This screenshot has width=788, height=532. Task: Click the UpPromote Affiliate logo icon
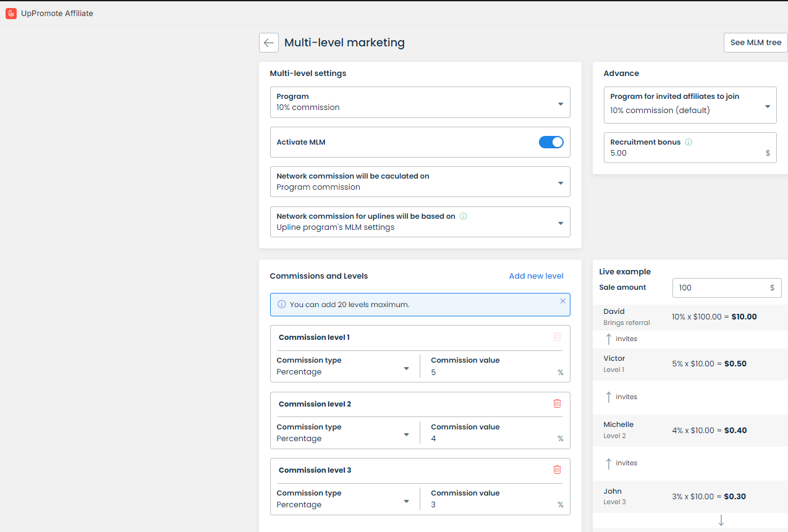(11, 13)
